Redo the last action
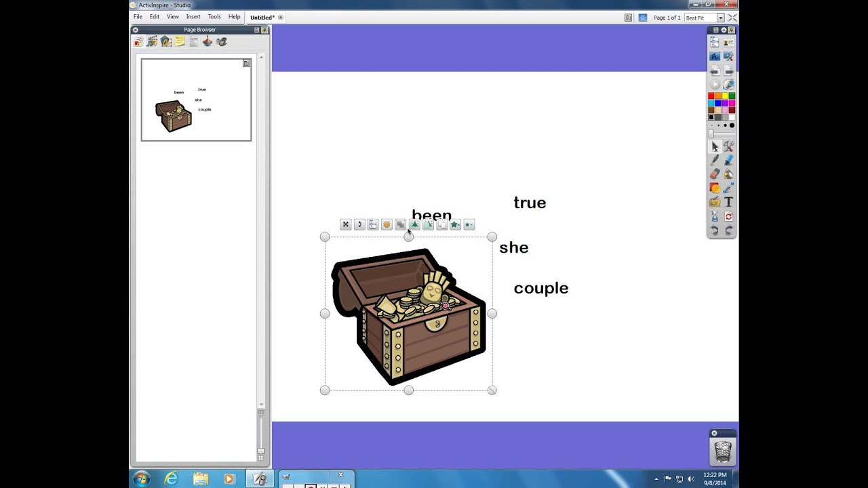The image size is (868, 488). click(728, 231)
